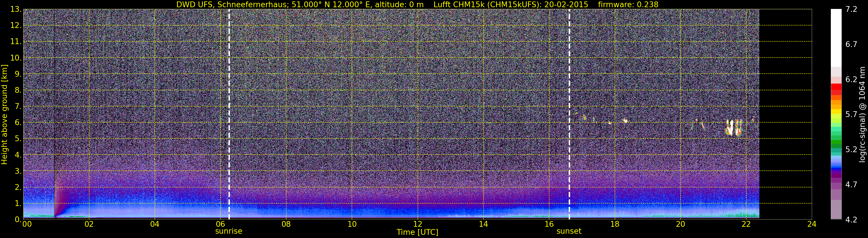Click the '1.' tick label on the height axis

(x=18, y=203)
